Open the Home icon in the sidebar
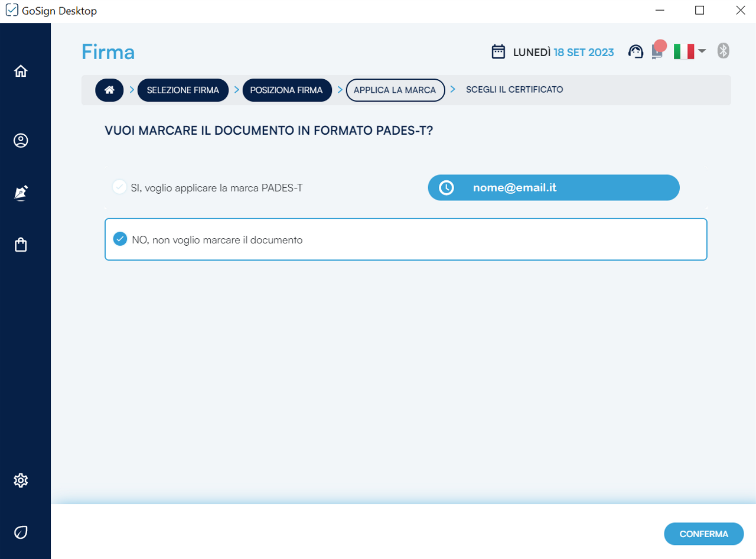Image resolution: width=756 pixels, height=559 pixels. [21, 71]
